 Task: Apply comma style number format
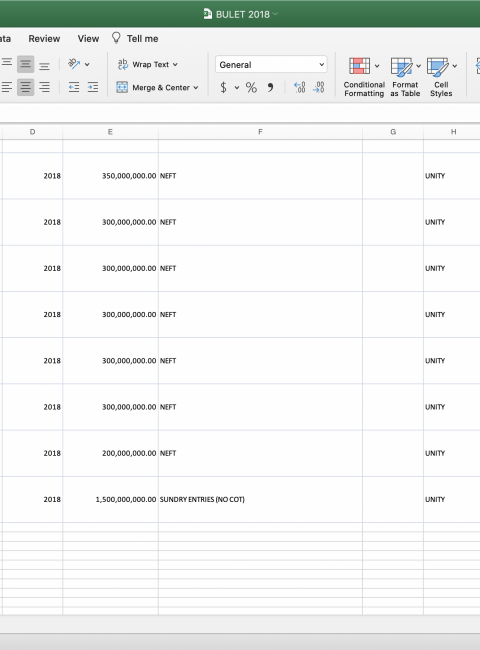point(270,87)
